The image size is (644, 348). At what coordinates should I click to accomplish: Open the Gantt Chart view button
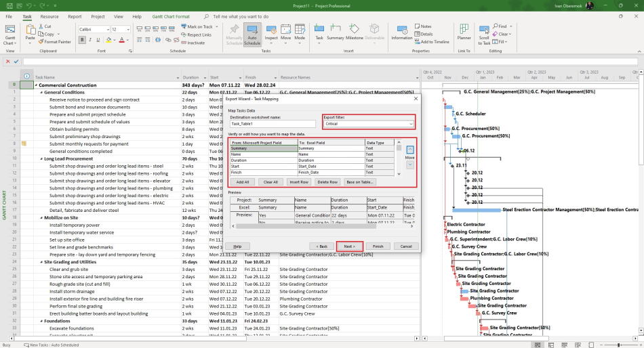pyautogui.click(x=10, y=35)
